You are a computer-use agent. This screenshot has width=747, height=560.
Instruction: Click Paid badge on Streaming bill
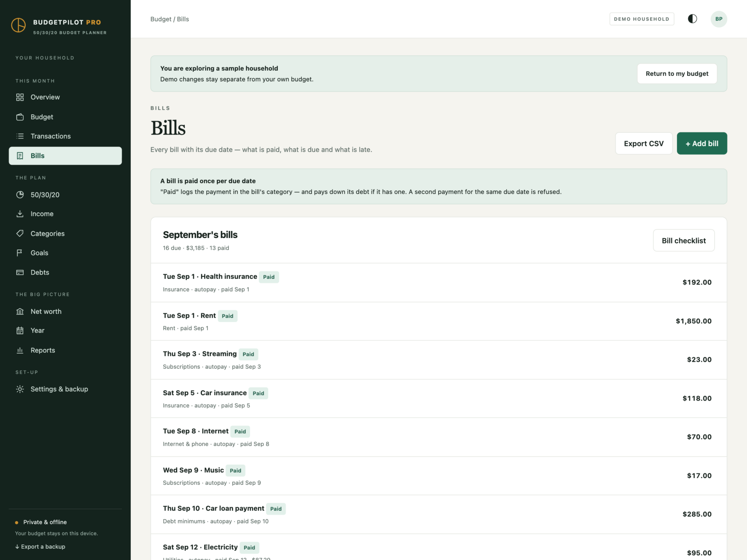(248, 354)
